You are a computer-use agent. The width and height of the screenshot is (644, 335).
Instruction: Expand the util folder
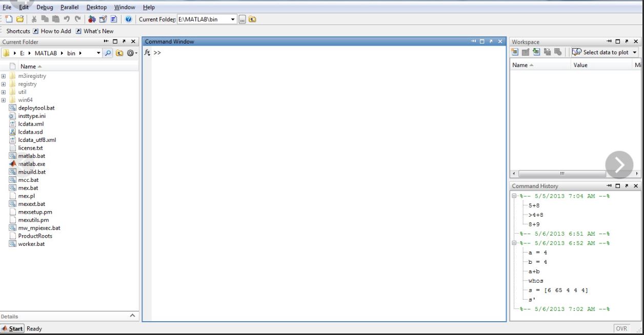[x=4, y=92]
